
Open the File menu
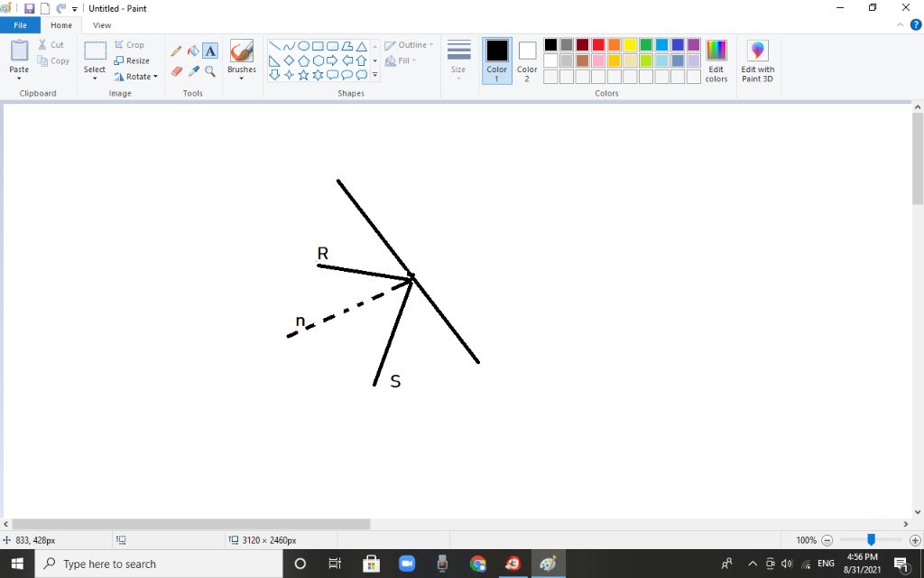coord(20,25)
